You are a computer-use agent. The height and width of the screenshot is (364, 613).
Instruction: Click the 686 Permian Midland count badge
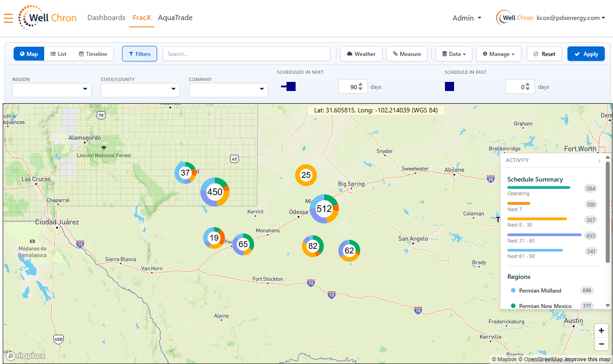(x=587, y=290)
